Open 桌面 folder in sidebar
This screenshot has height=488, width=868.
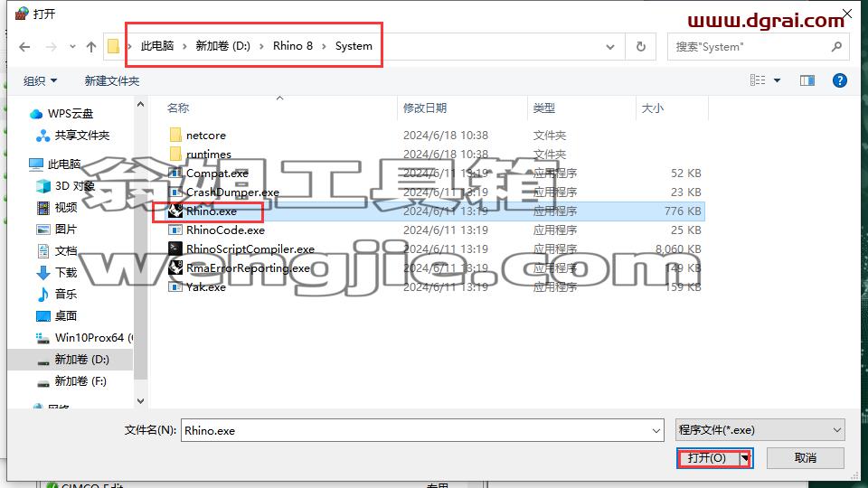tap(56, 316)
